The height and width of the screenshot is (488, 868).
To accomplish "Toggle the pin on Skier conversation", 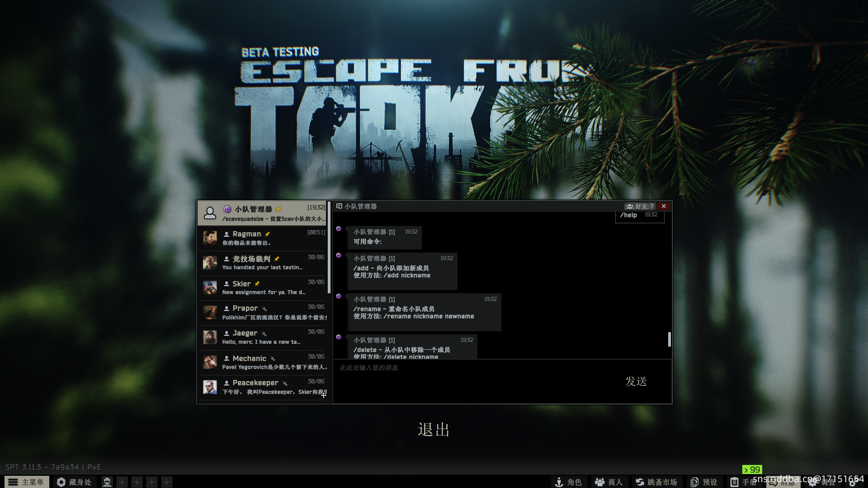I will coord(257,284).
